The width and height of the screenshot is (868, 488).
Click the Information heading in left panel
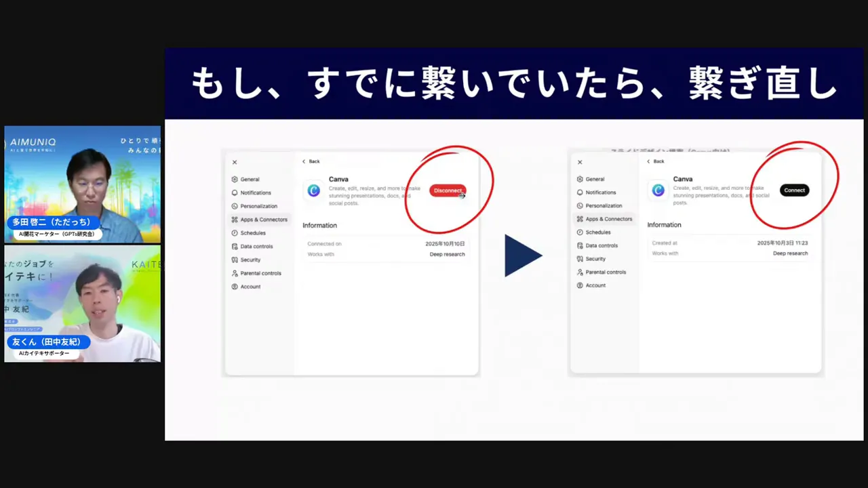pos(319,225)
